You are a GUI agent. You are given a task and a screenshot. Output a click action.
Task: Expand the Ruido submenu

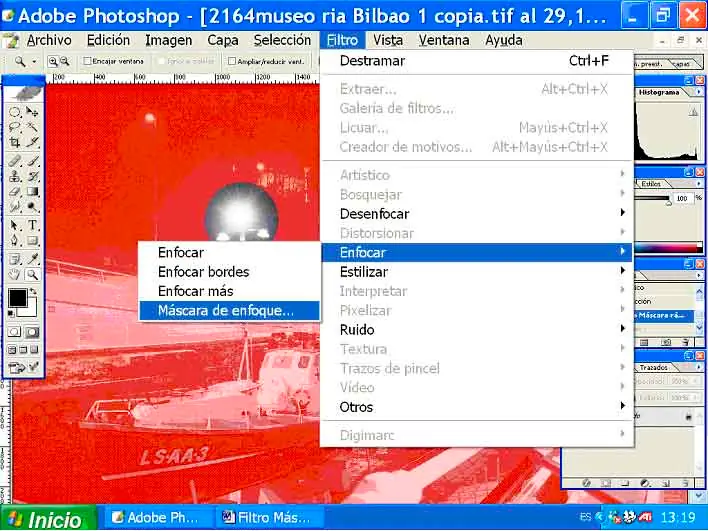point(476,330)
